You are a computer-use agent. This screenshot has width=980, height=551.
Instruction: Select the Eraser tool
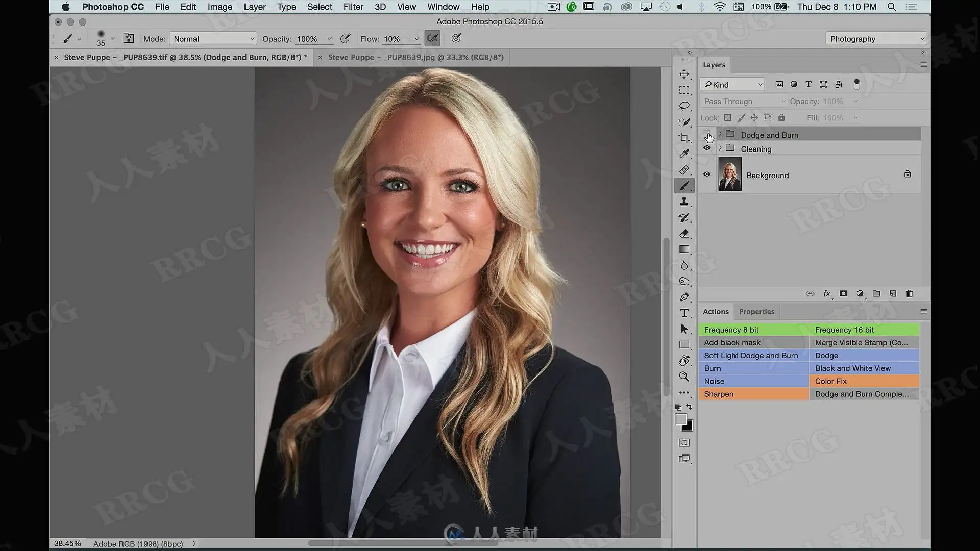[684, 234]
